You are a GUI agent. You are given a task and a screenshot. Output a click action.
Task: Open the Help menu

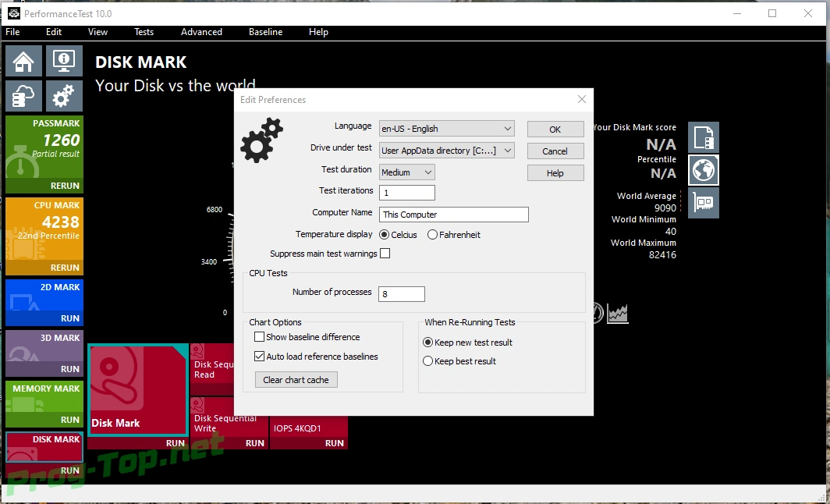[x=318, y=32]
